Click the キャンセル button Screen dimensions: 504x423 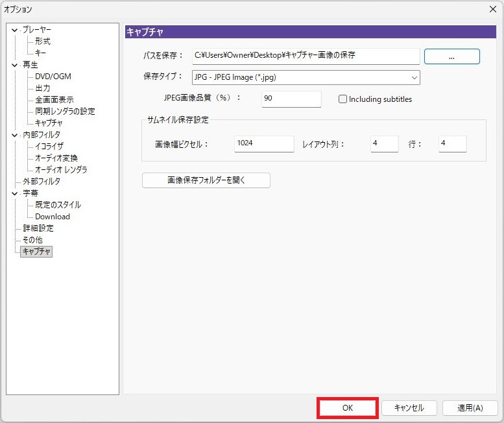click(x=409, y=408)
